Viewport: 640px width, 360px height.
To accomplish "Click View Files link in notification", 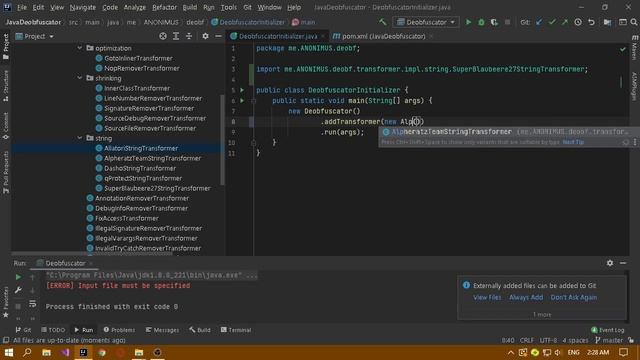I will [x=487, y=297].
